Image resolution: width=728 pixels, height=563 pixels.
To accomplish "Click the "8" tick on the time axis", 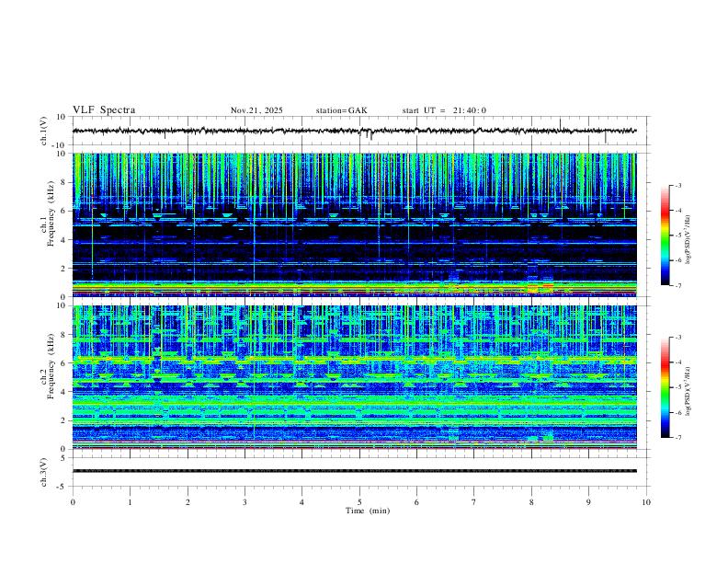I will click(x=531, y=502).
